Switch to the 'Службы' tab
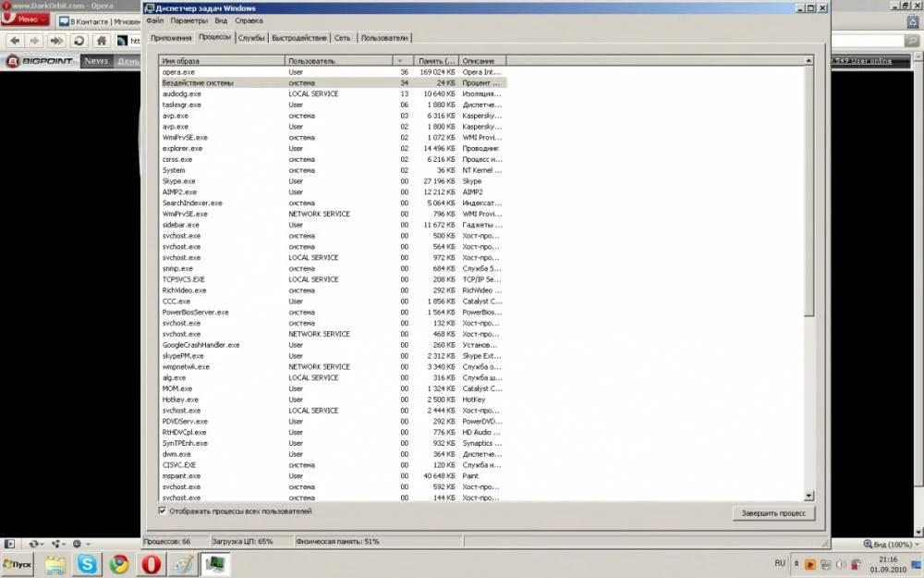 pos(250,38)
